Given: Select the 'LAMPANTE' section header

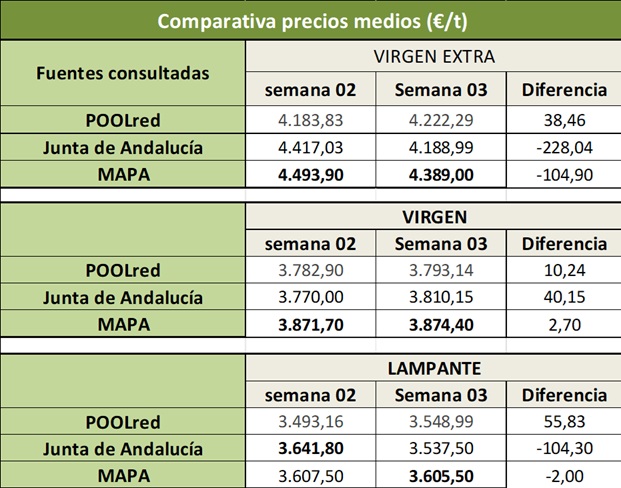Looking at the screenshot, I should (433, 368).
